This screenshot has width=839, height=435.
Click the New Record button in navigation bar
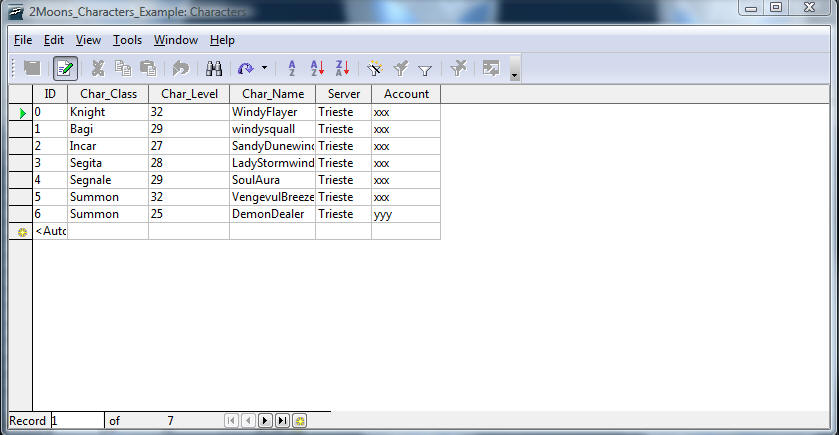tap(299, 421)
